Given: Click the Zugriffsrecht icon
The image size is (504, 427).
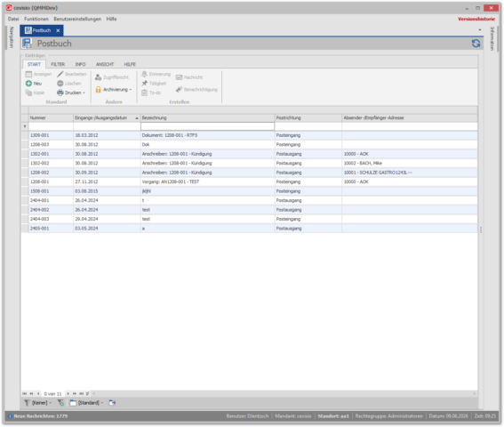Looking at the screenshot, I should (98, 77).
